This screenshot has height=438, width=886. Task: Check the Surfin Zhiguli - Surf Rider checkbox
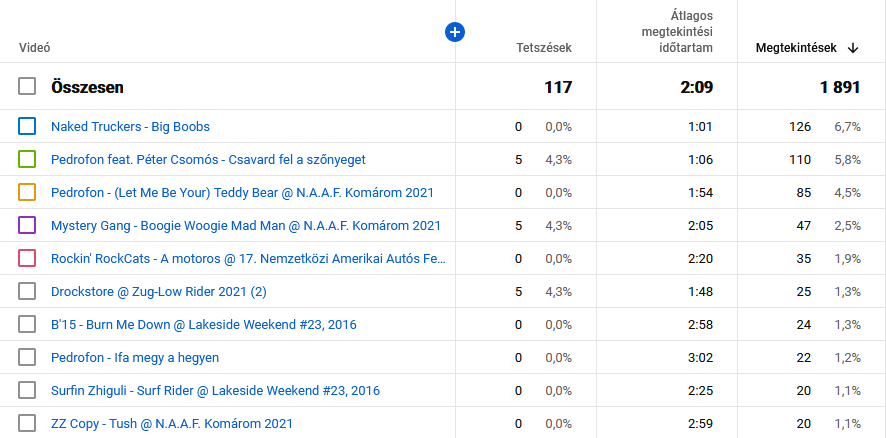point(27,391)
